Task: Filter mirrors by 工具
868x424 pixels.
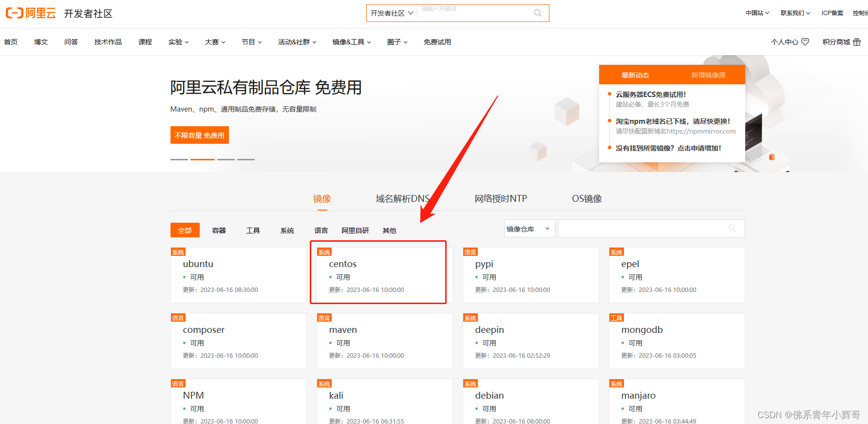Action: [x=253, y=230]
